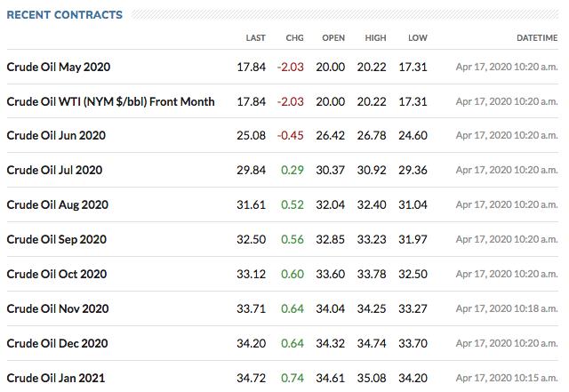569x392 pixels.
Task: Open the Crude Oil Jun 2020 contract
Action: [x=56, y=135]
